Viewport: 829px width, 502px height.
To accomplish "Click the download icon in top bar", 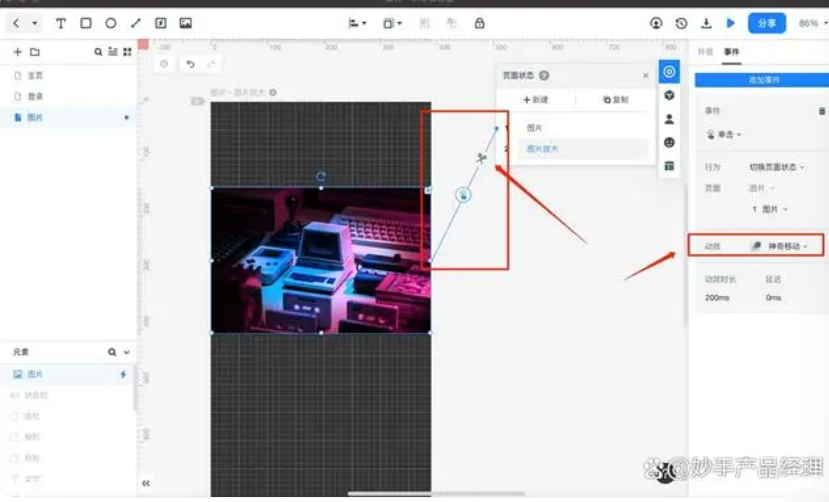I will 707,23.
